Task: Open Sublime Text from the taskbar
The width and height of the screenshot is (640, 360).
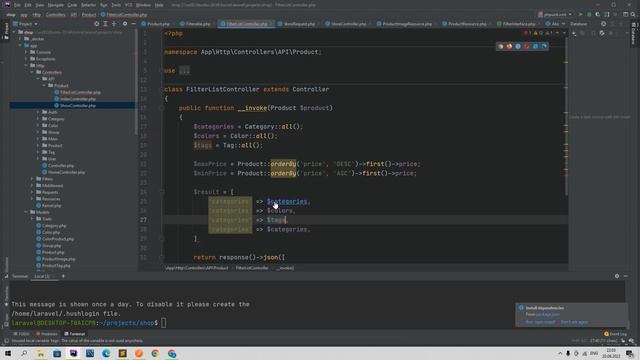Action: 122,353
